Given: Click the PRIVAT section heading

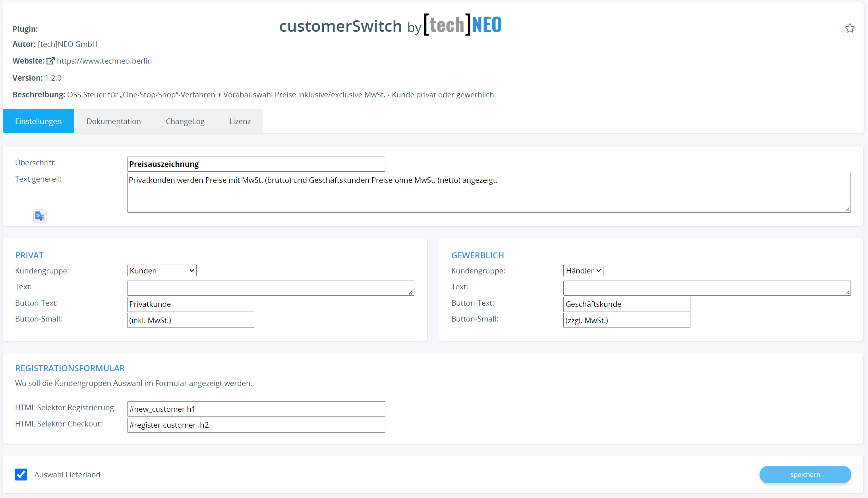Looking at the screenshot, I should point(29,256).
